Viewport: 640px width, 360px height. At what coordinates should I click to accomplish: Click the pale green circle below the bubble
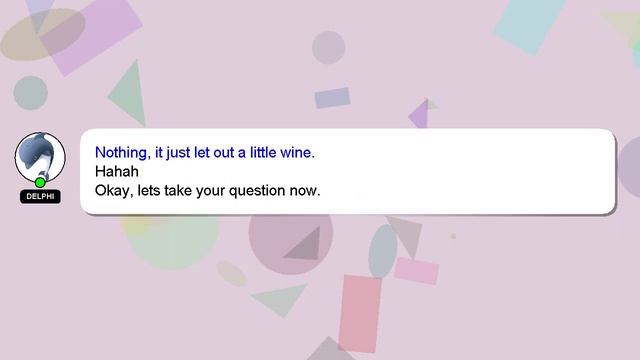171,242
